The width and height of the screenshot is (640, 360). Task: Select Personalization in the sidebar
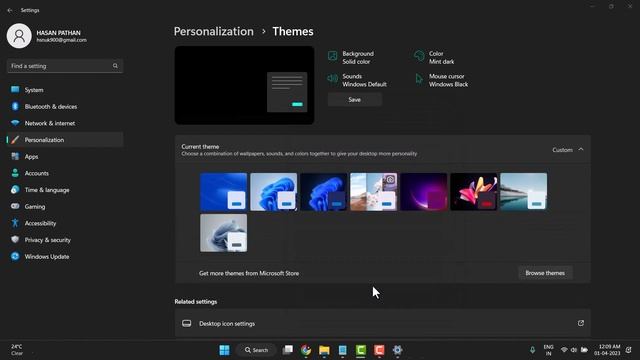[64, 140]
